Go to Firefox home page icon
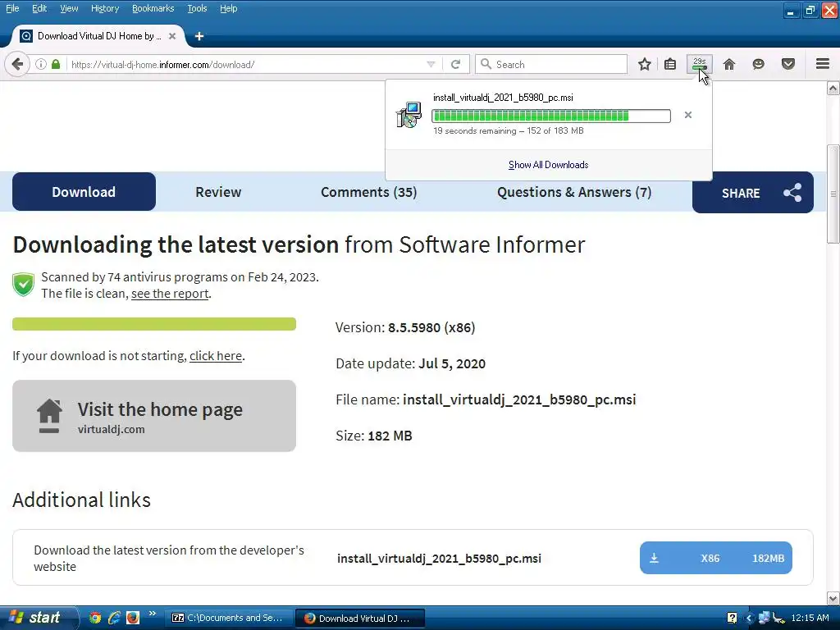This screenshot has height=630, width=840. click(729, 64)
